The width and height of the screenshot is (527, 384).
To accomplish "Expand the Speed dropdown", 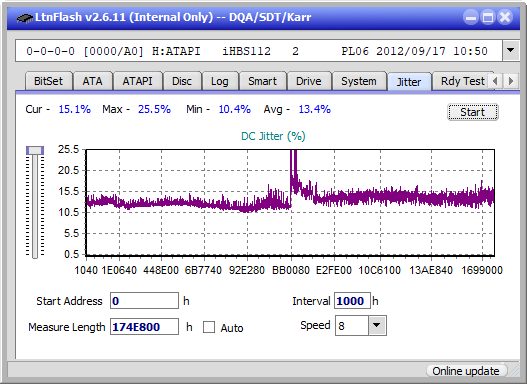I will [377, 325].
